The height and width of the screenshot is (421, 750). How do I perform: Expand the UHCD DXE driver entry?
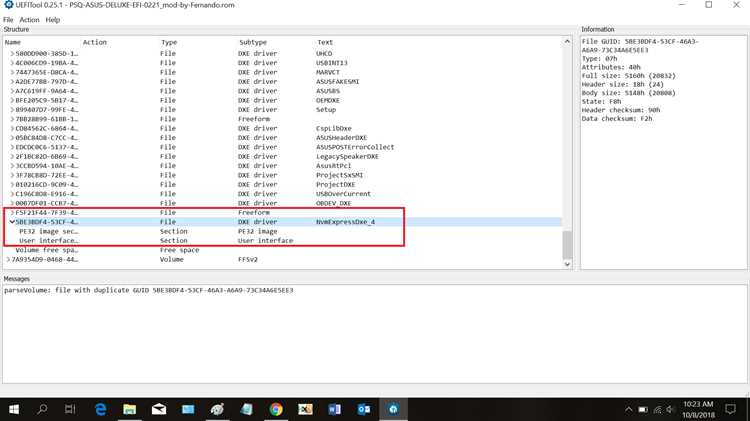click(x=12, y=54)
